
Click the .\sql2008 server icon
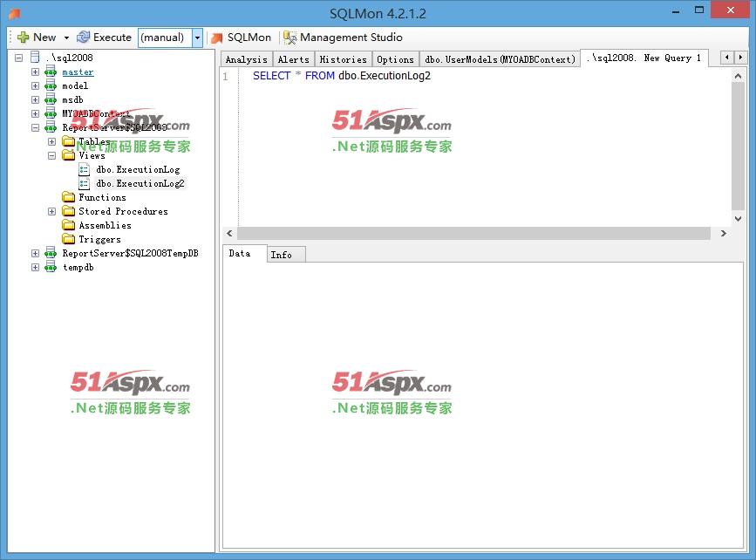click(x=35, y=58)
